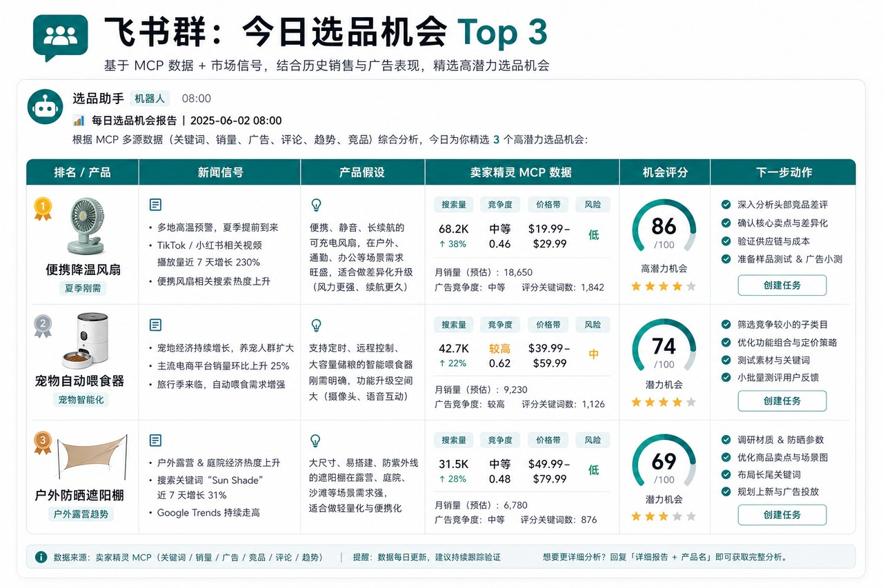
Task: Click the 产品假设 column header
Action: click(363, 172)
